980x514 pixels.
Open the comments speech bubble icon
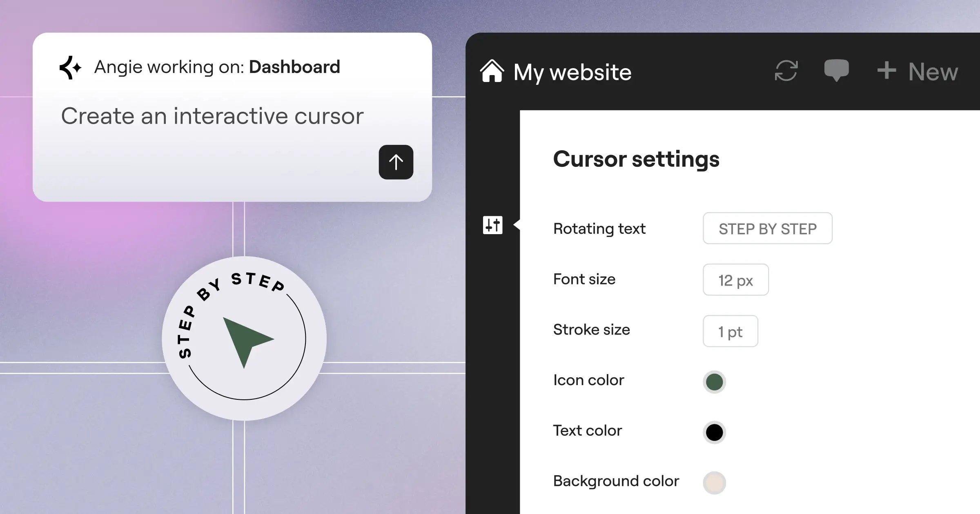pyautogui.click(x=836, y=70)
